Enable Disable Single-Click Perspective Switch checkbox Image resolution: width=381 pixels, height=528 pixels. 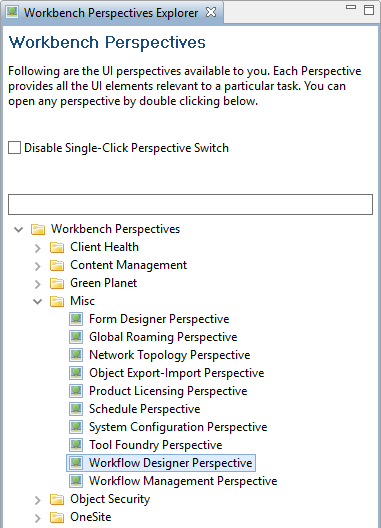coord(14,148)
